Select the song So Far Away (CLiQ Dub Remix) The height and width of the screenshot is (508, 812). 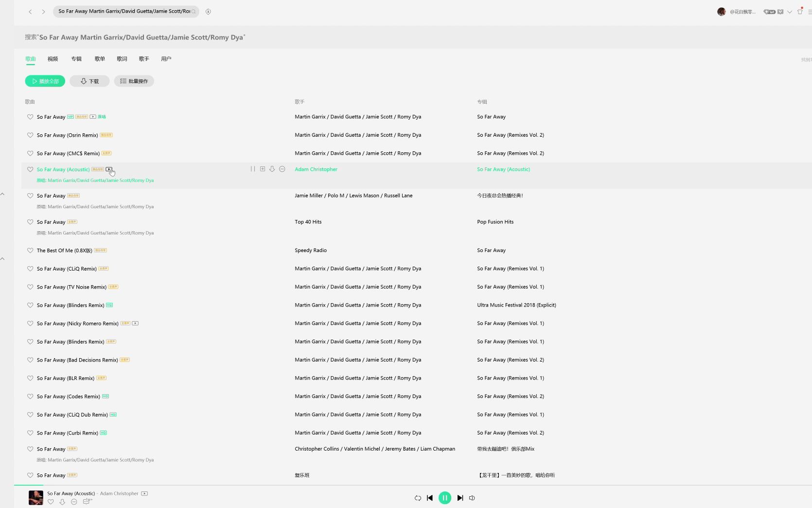click(72, 415)
